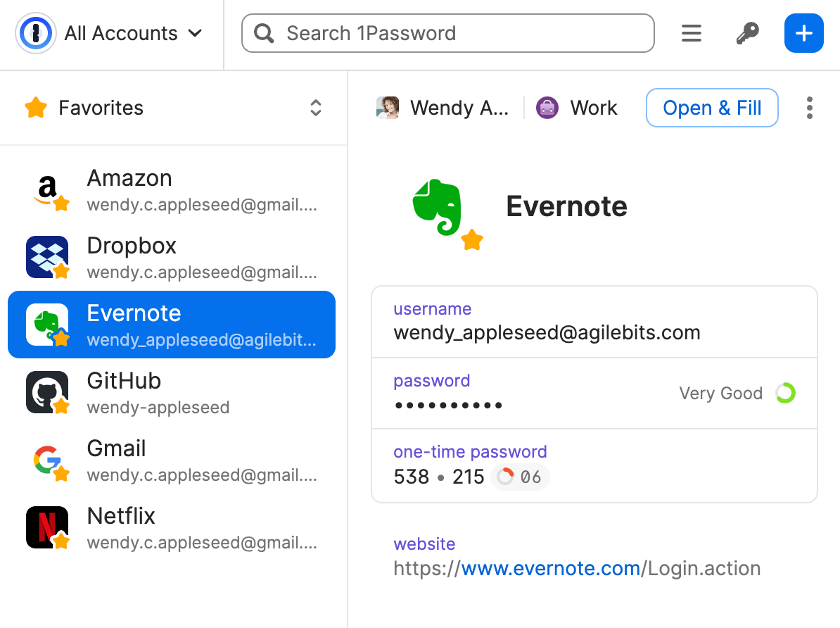This screenshot has height=628, width=840.
Task: Click the All Accounts label
Action: click(121, 33)
